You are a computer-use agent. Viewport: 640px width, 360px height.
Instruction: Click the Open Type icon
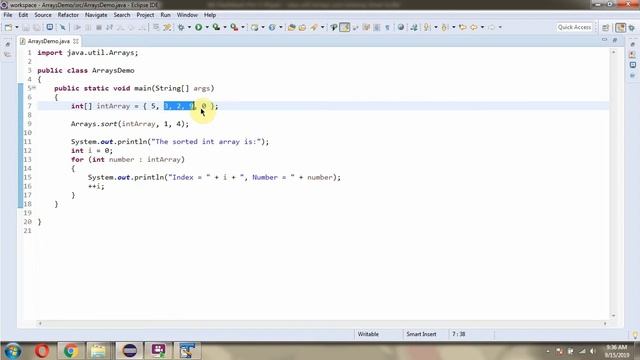click(291, 27)
